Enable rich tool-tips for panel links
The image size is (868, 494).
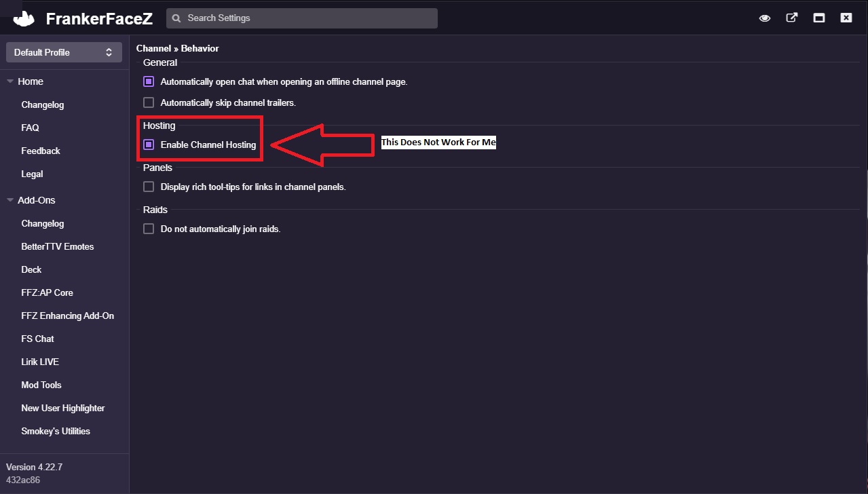coord(149,187)
